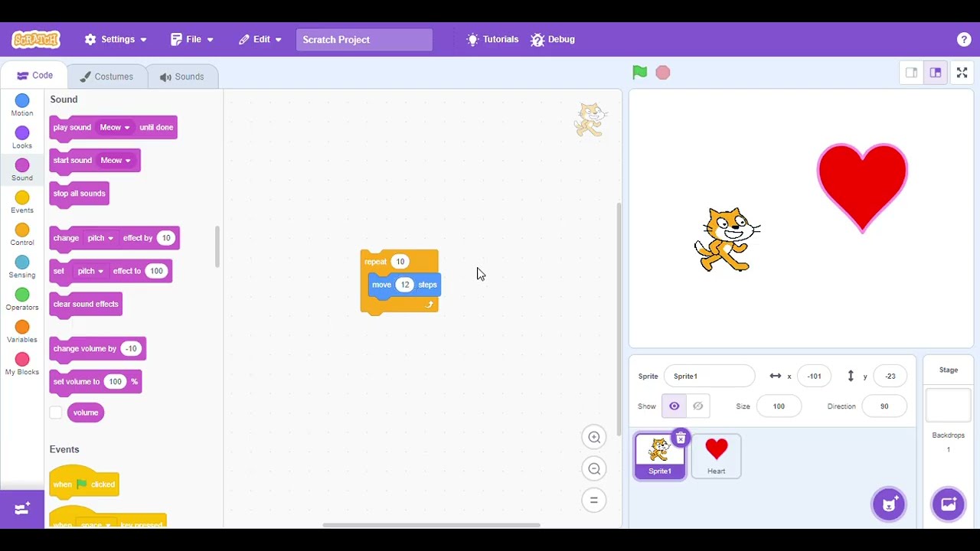Click 100 value in set volume block
This screenshot has height=551, width=980.
click(115, 382)
